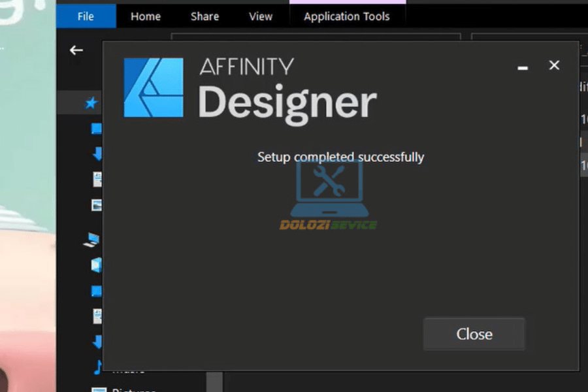Screen dimensions: 588x392
Task: Select the View ribbon tab
Action: tap(260, 16)
